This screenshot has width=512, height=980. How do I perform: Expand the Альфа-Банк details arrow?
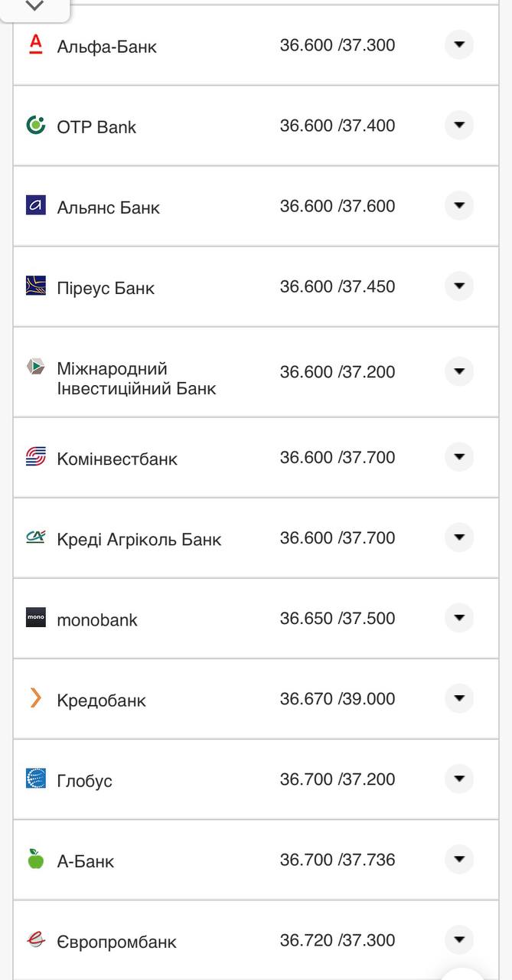point(458,44)
